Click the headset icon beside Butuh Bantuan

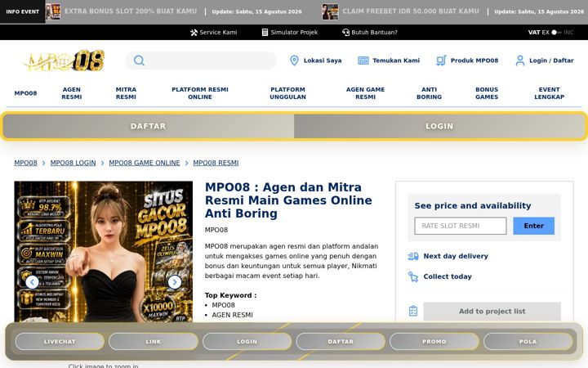click(345, 32)
